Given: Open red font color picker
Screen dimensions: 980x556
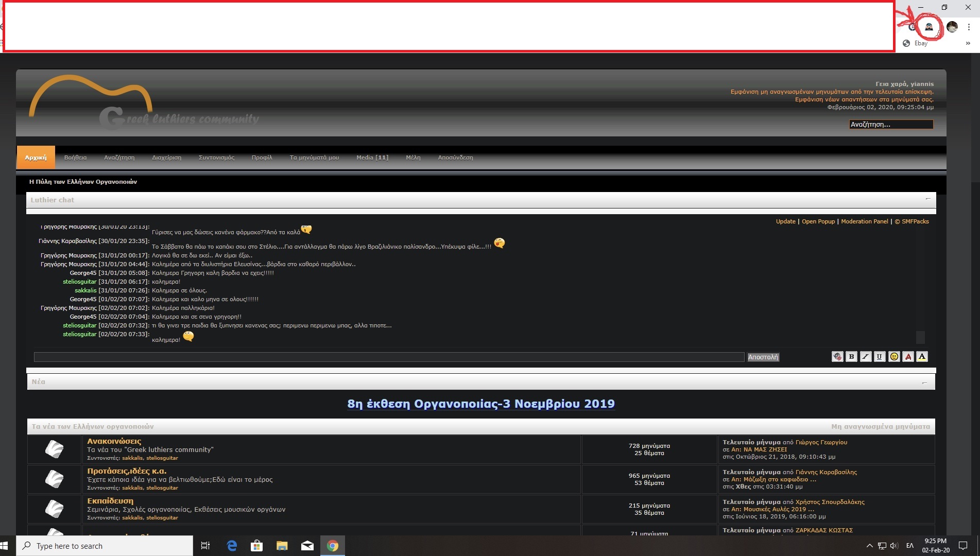Looking at the screenshot, I should 908,356.
